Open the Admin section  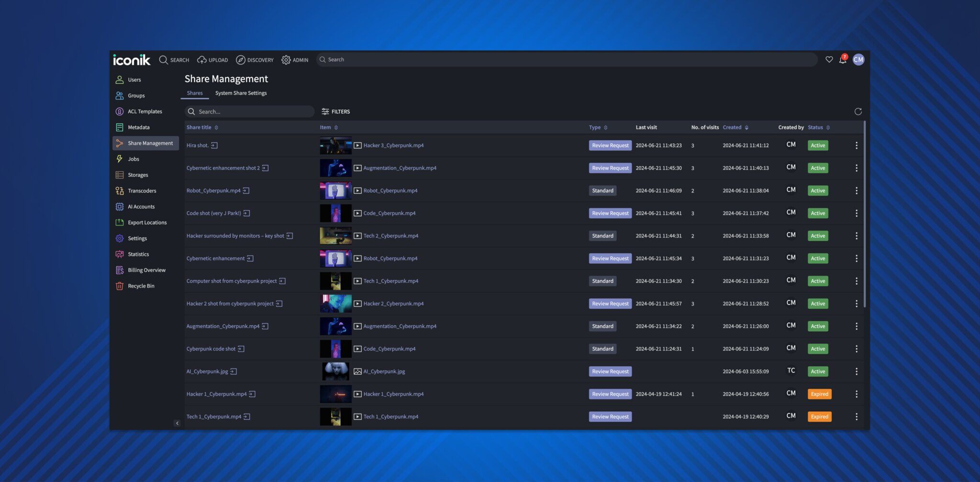pos(295,60)
